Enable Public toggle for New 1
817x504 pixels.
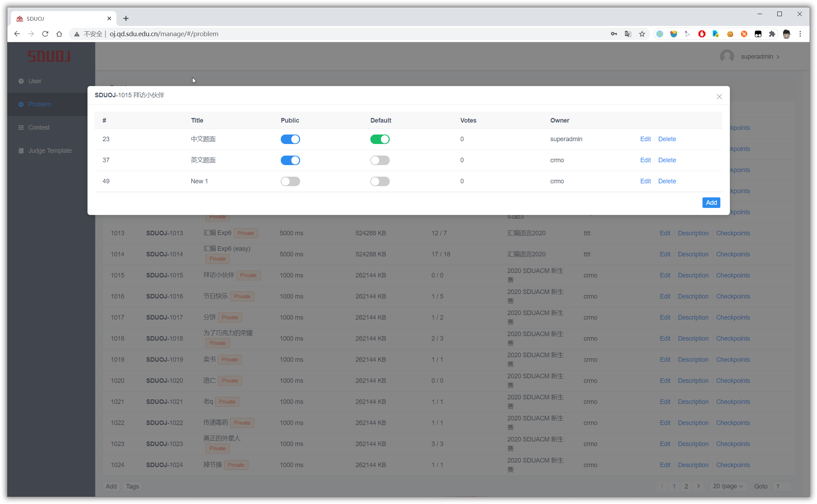[x=290, y=181]
